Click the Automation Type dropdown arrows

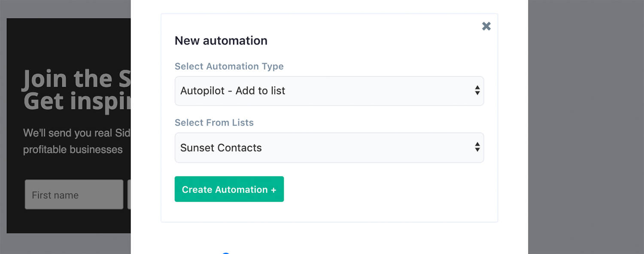point(477,91)
